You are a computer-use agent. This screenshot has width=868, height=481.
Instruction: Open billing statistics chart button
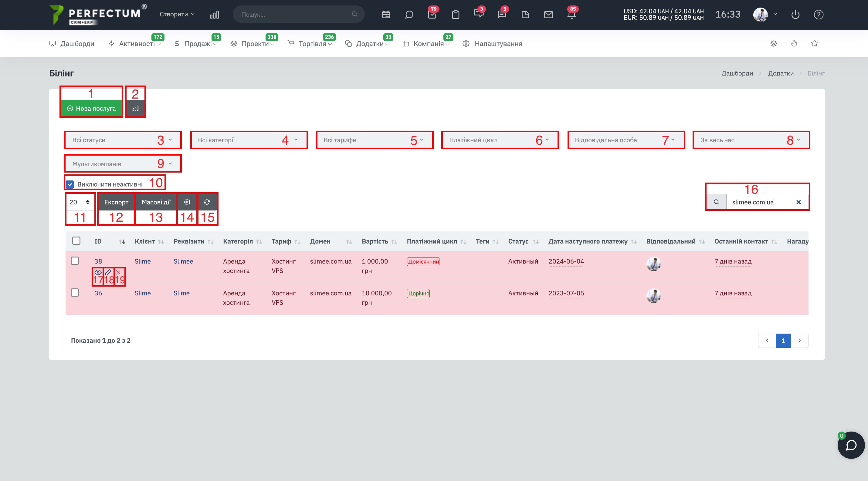pyautogui.click(x=135, y=108)
